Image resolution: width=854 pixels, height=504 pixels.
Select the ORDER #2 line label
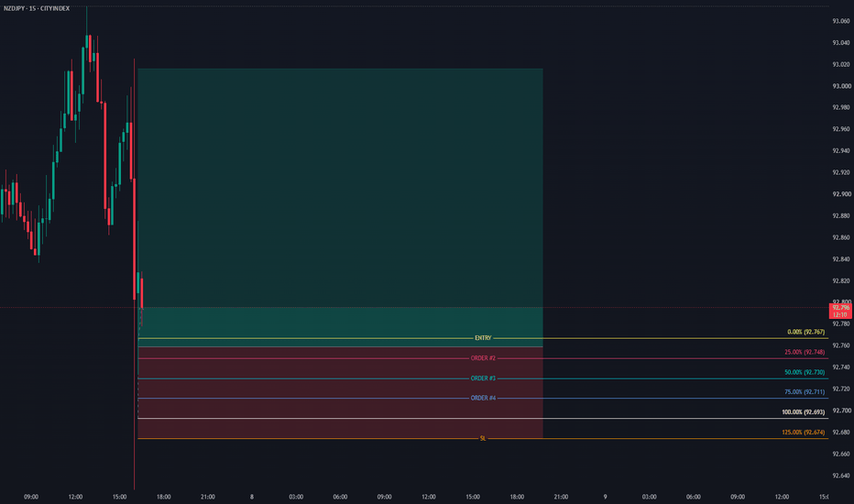(x=483, y=358)
